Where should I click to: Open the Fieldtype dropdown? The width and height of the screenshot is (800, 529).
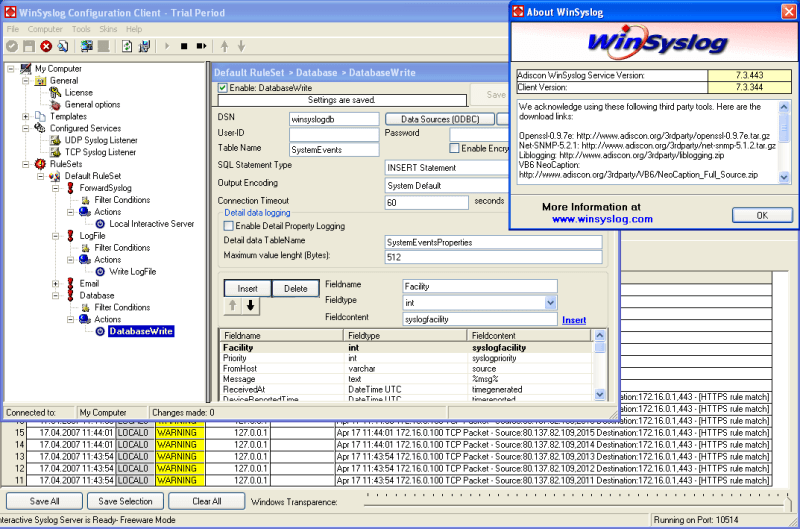tap(550, 302)
